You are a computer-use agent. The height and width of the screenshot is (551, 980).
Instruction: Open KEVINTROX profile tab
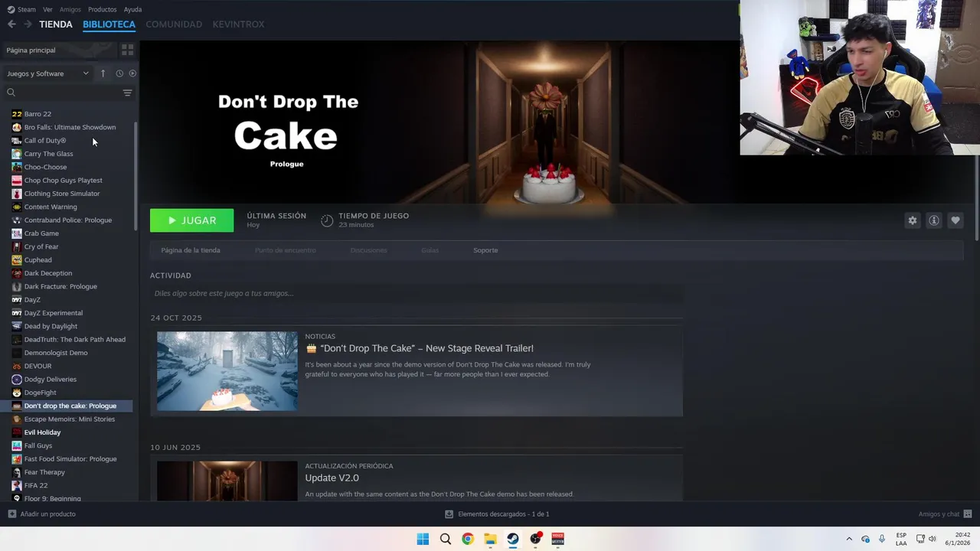238,24
